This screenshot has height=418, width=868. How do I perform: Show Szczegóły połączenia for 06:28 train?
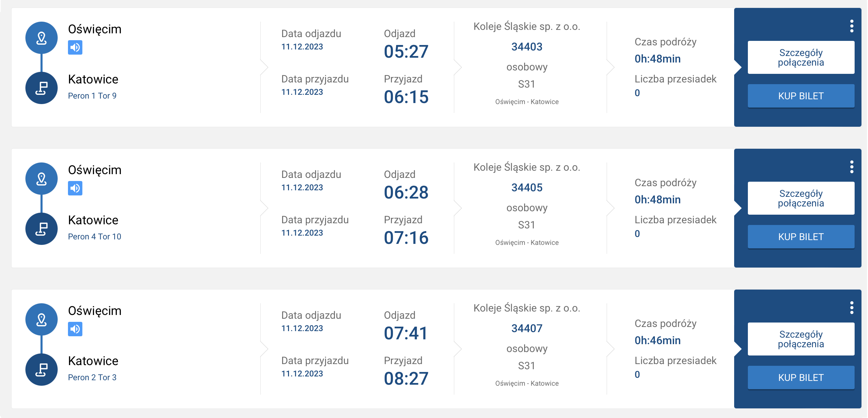pos(801,198)
